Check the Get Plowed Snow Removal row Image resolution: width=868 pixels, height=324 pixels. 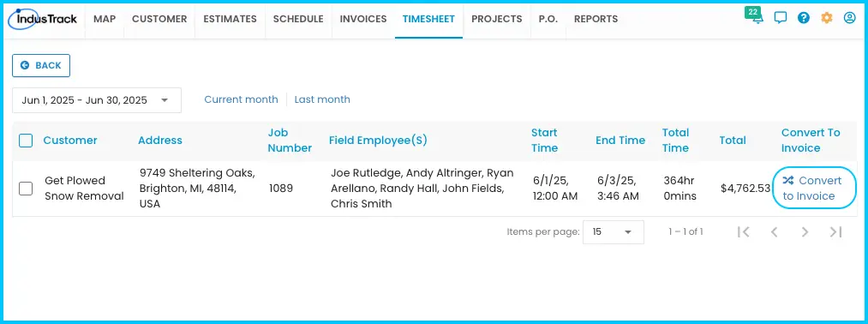pos(26,189)
